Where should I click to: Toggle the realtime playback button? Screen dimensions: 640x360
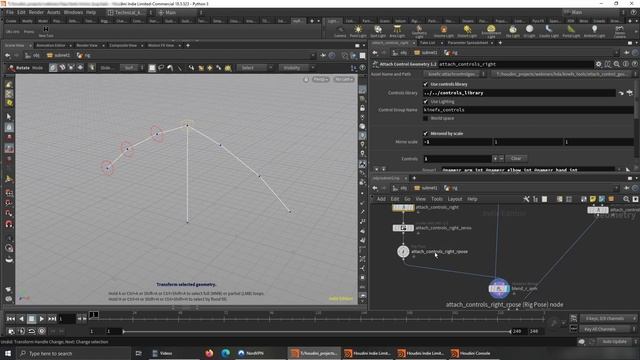(x=42, y=331)
